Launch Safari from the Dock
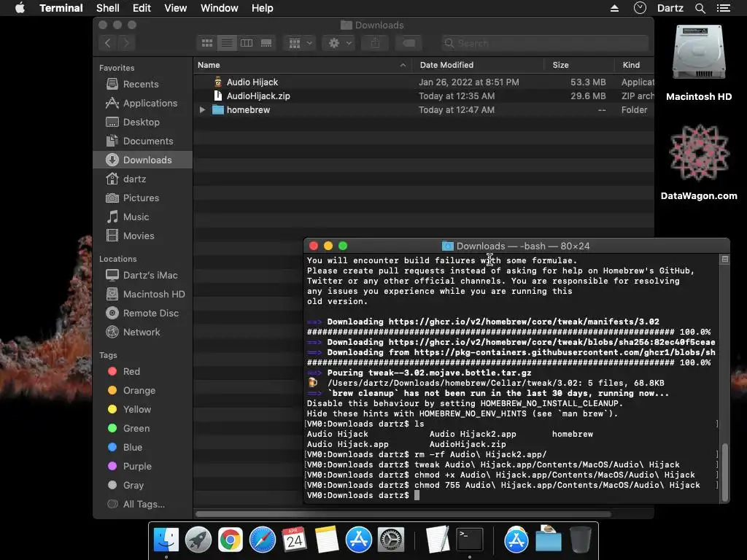 (263, 540)
